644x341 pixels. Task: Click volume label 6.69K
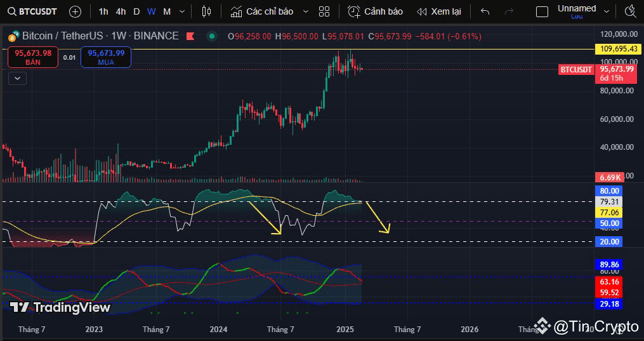(x=610, y=177)
